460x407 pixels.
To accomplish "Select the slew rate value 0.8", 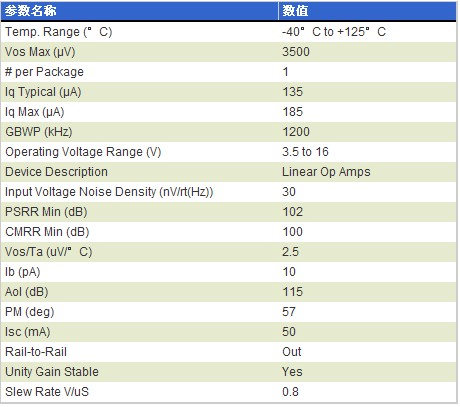I will pos(290,392).
